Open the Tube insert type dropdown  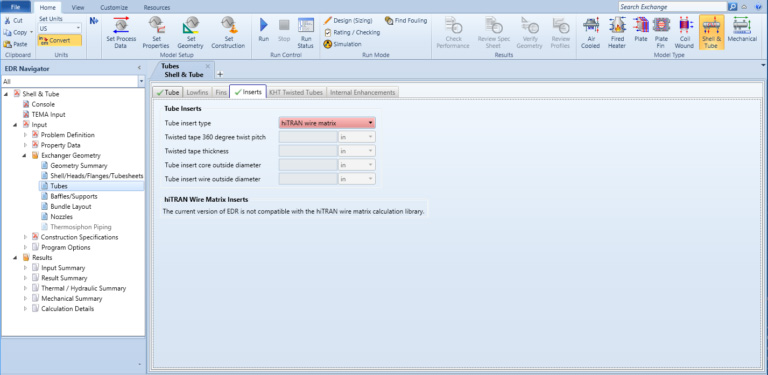pos(327,123)
